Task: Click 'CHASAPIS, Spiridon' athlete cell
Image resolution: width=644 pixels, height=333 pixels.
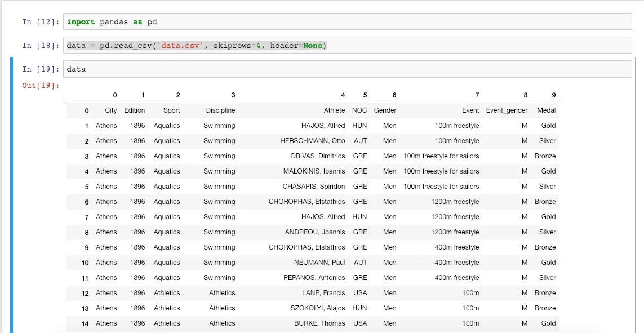Action: pyautogui.click(x=314, y=187)
